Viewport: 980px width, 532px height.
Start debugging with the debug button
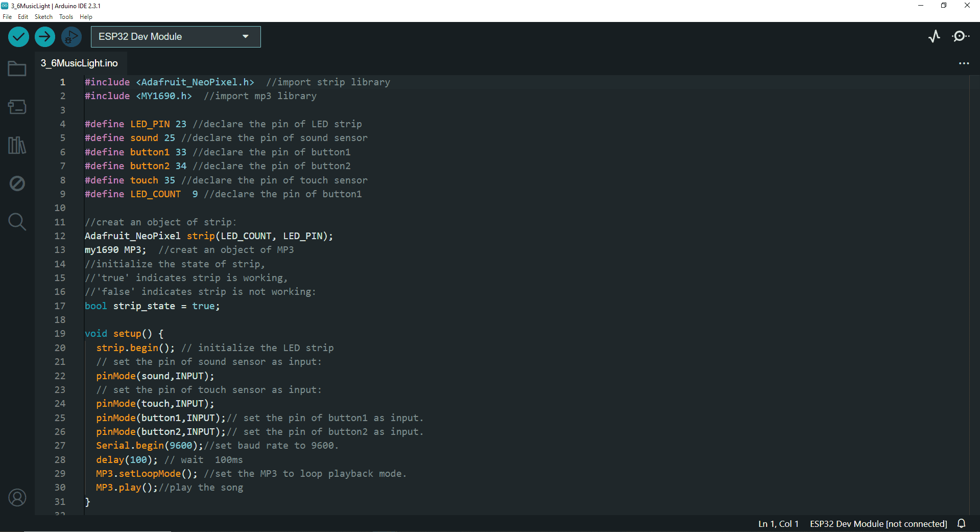[x=71, y=37]
